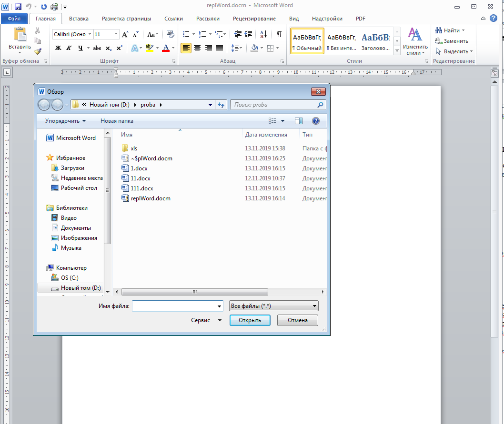Screen dimensions: 504x424
Task: Click the Sort (А-Я) icon
Action: (263, 34)
